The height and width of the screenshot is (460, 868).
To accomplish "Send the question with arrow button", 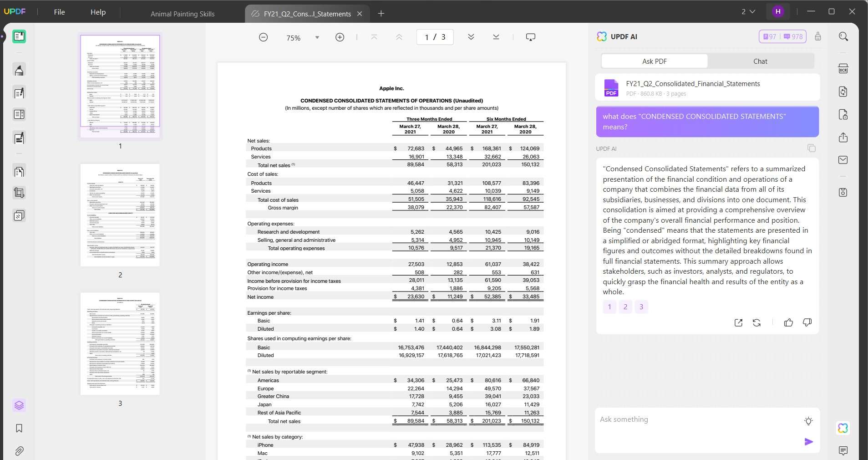I will pyautogui.click(x=808, y=442).
